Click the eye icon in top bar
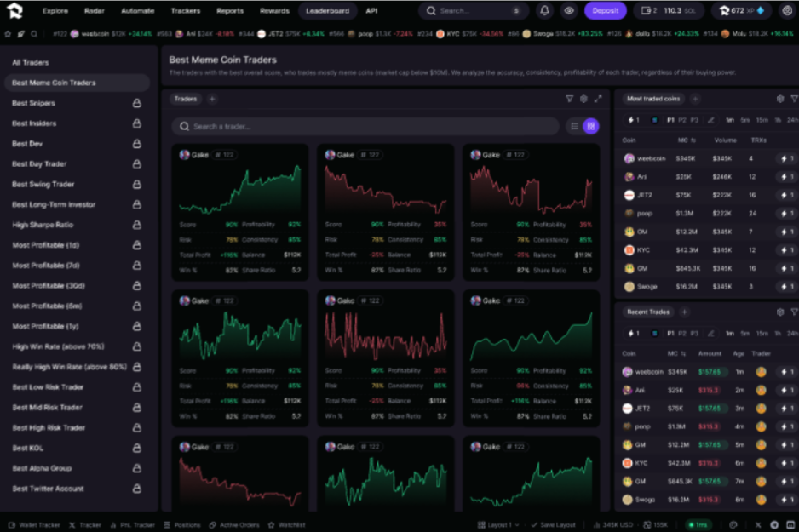This screenshot has width=799, height=532. click(x=569, y=11)
